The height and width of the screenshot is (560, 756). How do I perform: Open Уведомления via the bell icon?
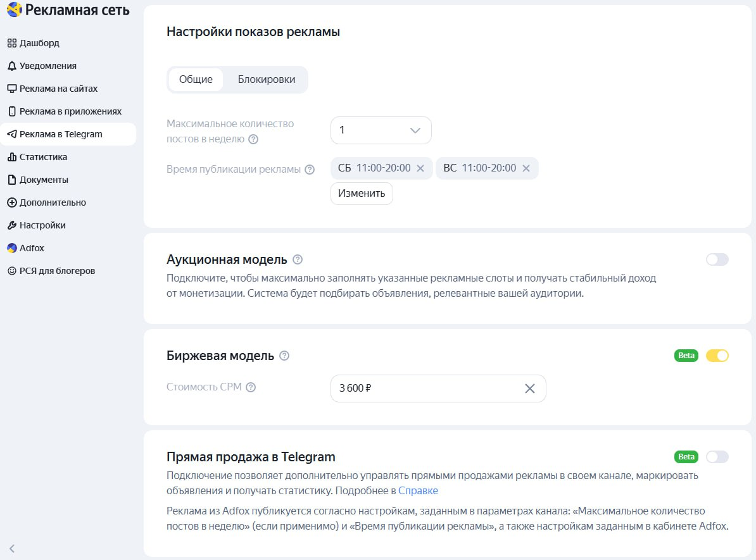point(11,66)
